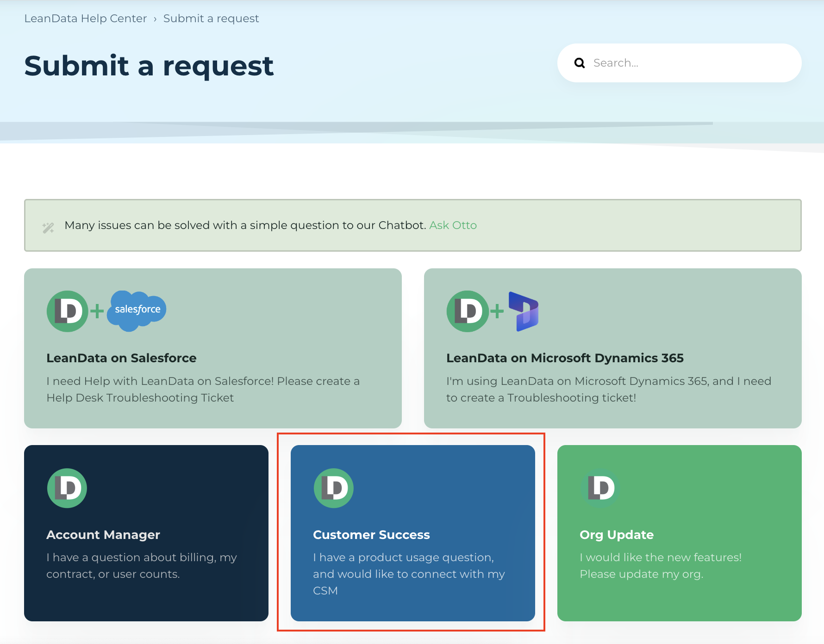
Task: Click the magic wand icon in chatbot banner
Action: [49, 227]
